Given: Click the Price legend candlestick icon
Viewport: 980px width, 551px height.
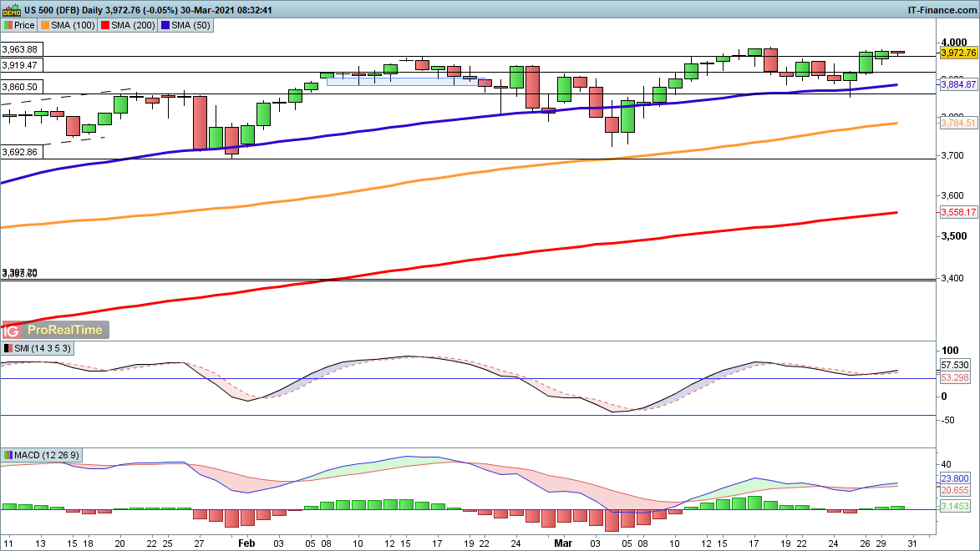Looking at the screenshot, I should click(8, 26).
